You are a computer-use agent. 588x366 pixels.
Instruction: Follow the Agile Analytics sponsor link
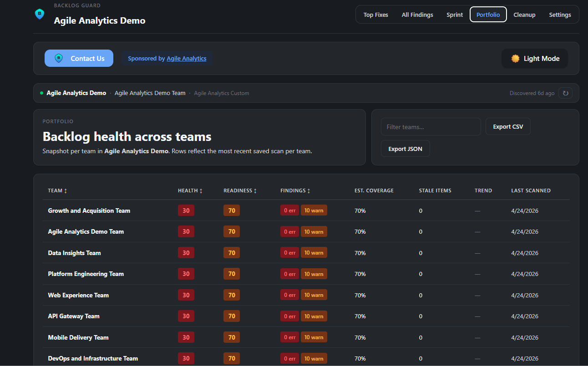point(187,59)
